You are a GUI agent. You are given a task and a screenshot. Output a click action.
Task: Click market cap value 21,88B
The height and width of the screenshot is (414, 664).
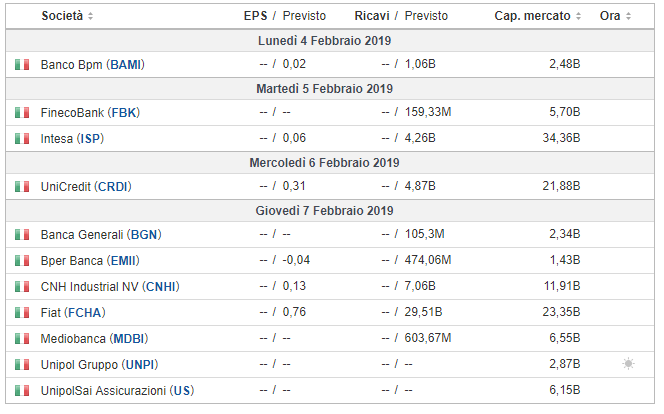(x=562, y=186)
